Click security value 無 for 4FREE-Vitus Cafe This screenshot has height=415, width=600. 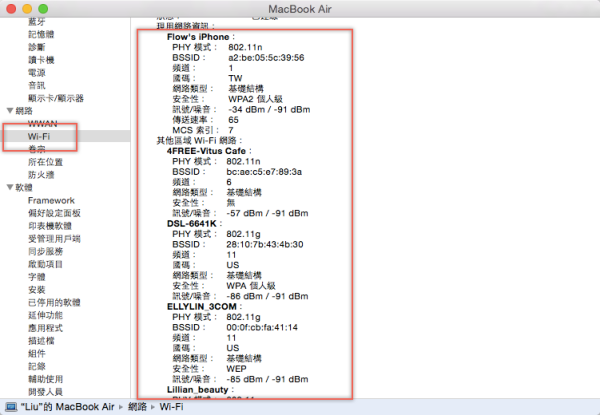click(x=231, y=203)
